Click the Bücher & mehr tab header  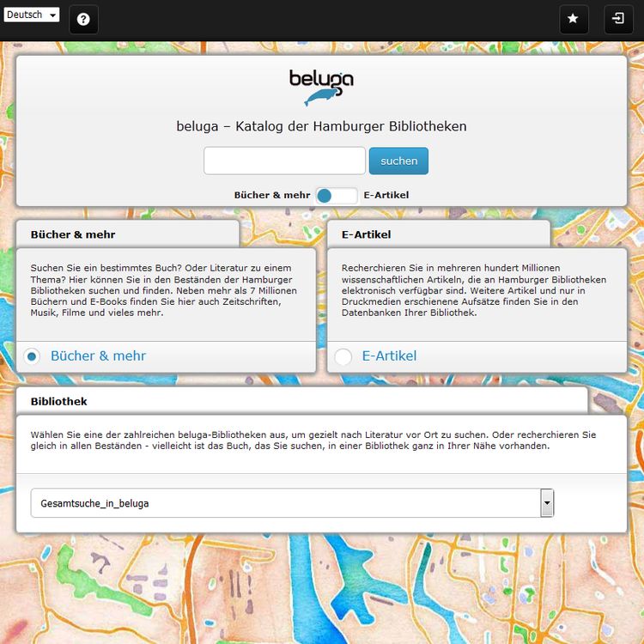coord(128,234)
